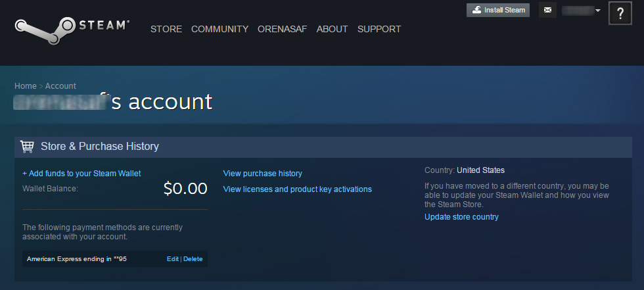Click Update store country link
This screenshot has width=644, height=290.
(x=461, y=217)
